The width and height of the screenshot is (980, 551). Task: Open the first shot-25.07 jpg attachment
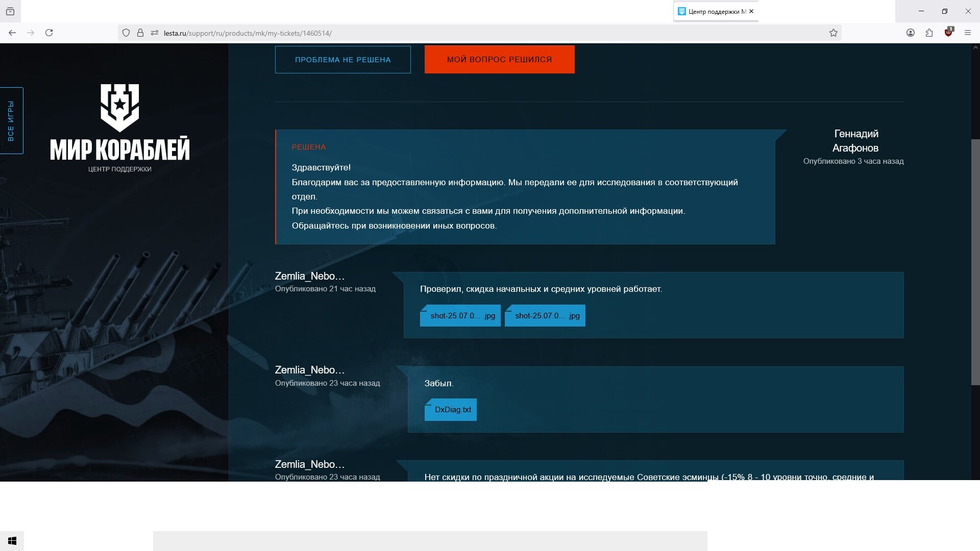click(460, 315)
